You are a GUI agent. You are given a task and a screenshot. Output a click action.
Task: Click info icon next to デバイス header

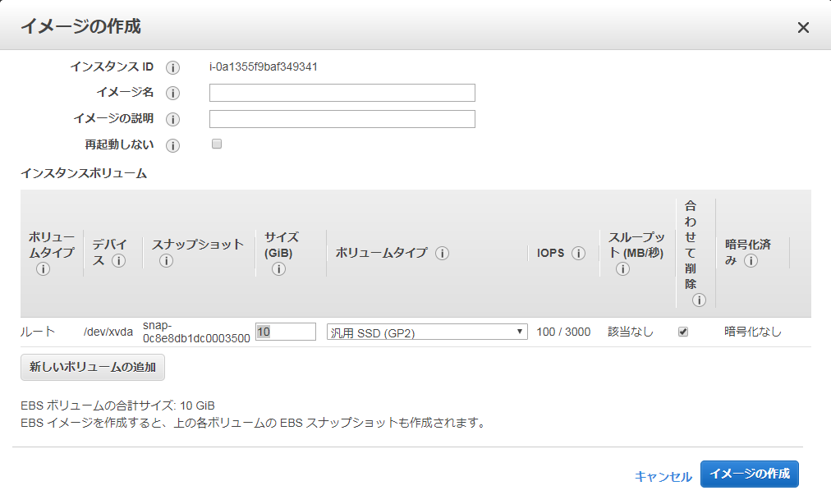pyautogui.click(x=118, y=261)
